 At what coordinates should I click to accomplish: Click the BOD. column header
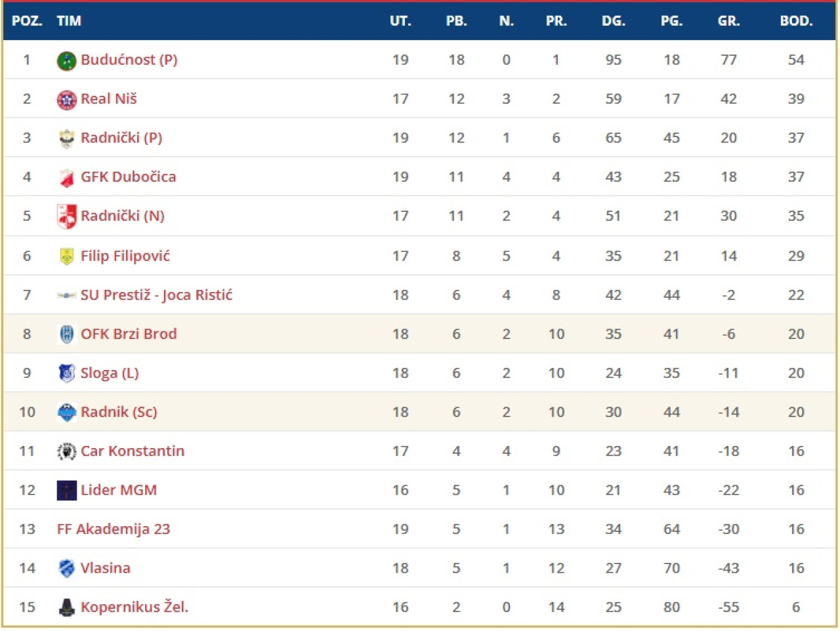[x=795, y=21]
